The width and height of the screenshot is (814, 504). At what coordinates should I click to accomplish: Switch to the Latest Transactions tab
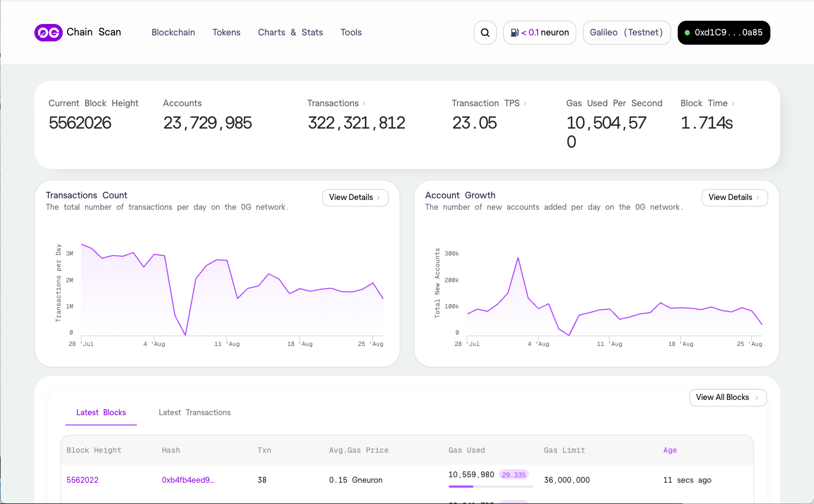195,412
